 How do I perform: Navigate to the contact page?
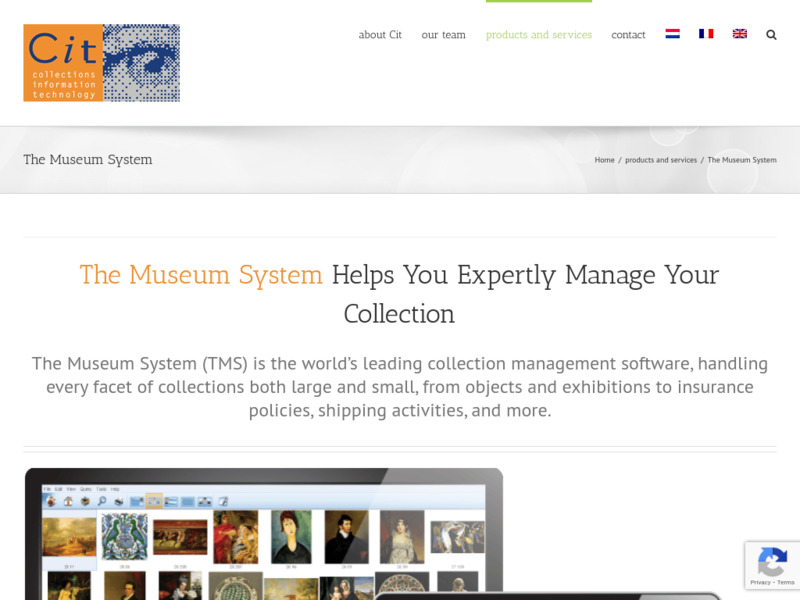[628, 35]
